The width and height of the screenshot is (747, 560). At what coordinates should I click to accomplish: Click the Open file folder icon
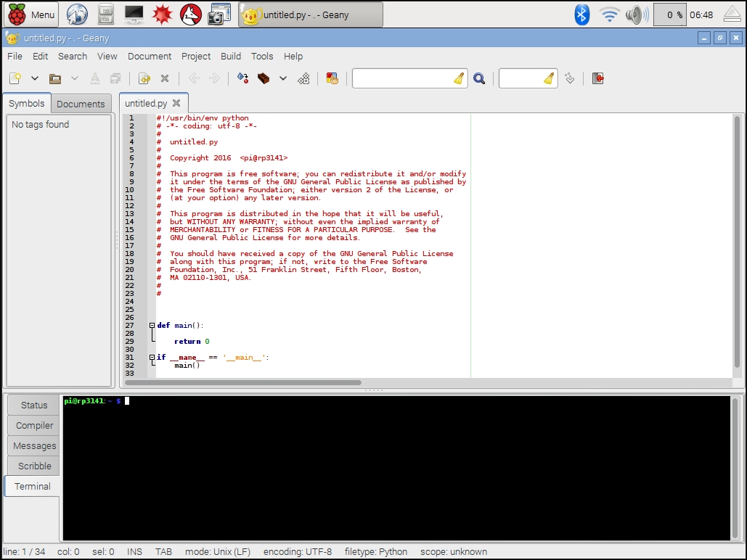[54, 78]
